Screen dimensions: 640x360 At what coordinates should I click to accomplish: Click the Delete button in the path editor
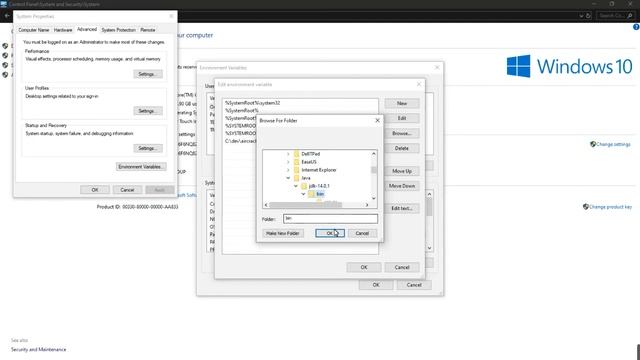[402, 148]
